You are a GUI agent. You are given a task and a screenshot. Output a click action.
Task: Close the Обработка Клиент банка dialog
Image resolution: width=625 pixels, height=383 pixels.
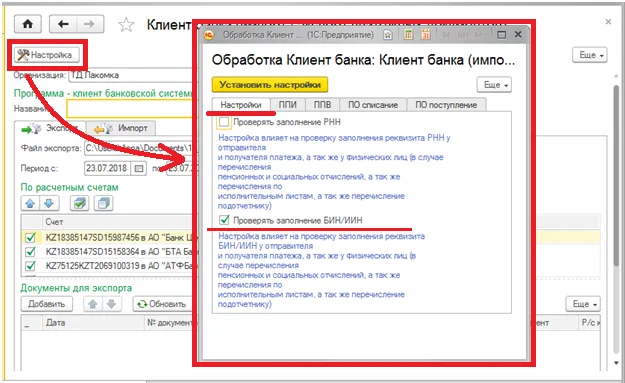pos(518,35)
